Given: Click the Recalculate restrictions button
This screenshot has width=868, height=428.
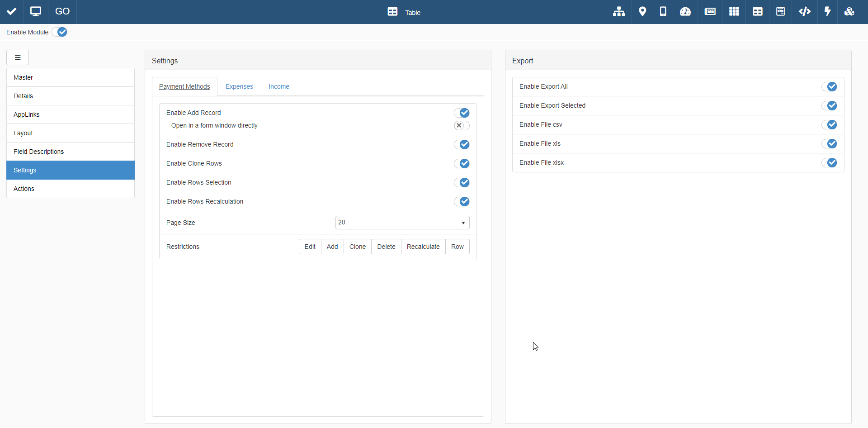Looking at the screenshot, I should click(x=423, y=247).
